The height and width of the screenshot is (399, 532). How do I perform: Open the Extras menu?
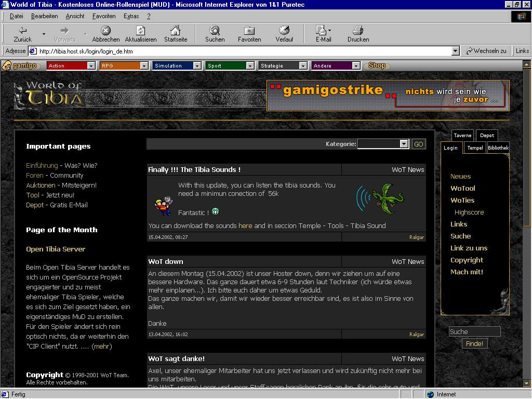coord(131,16)
